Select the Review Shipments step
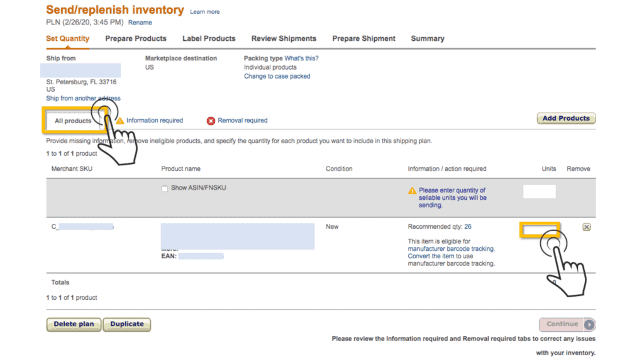 tap(284, 38)
